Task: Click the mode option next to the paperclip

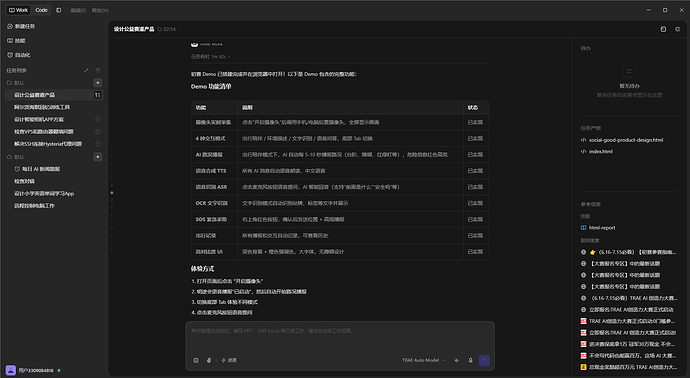Action: [x=229, y=360]
